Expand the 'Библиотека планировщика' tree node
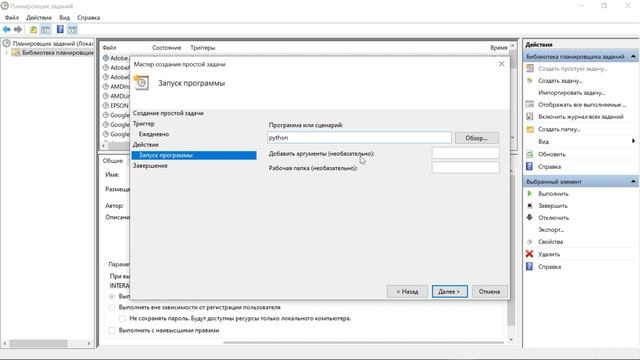The width and height of the screenshot is (640, 360). coord(6,53)
